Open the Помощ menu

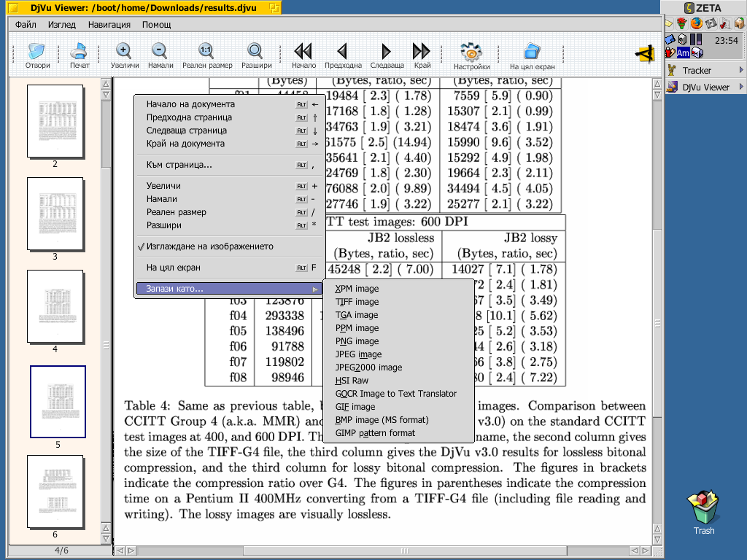[156, 24]
